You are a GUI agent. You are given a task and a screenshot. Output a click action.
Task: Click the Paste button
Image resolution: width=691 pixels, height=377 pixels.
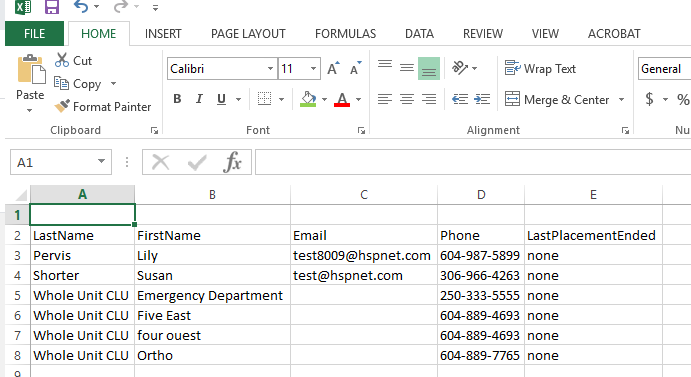[30, 82]
